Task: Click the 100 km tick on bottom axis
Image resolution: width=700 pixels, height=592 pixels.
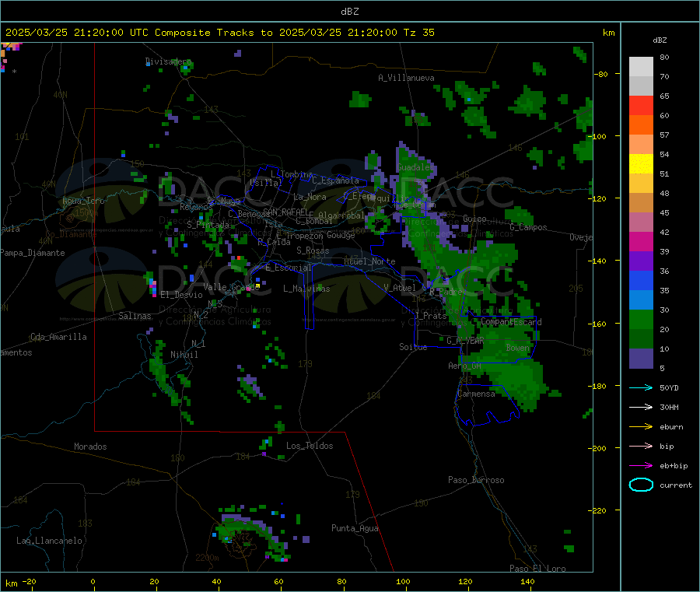Action: [403, 581]
